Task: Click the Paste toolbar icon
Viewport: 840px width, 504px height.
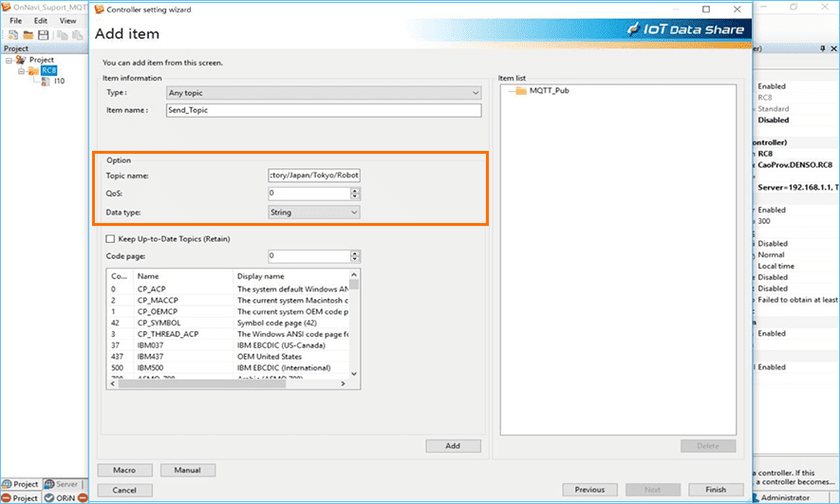Action: [x=77, y=35]
